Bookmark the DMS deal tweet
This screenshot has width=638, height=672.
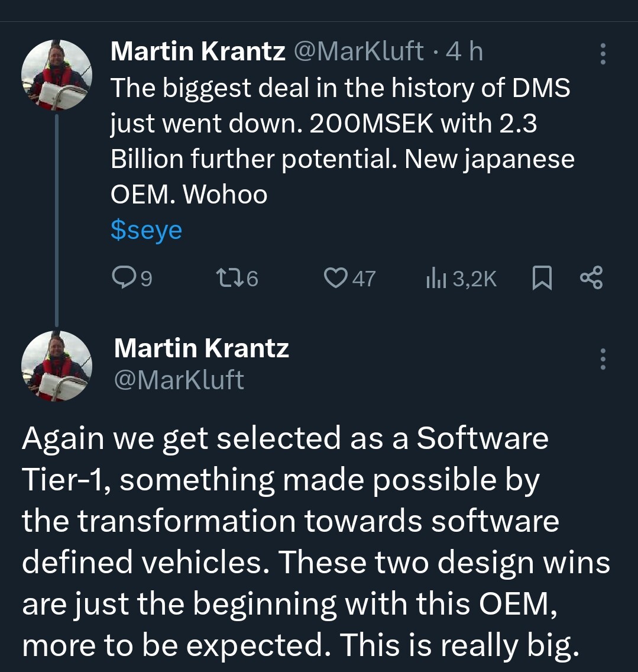542,277
